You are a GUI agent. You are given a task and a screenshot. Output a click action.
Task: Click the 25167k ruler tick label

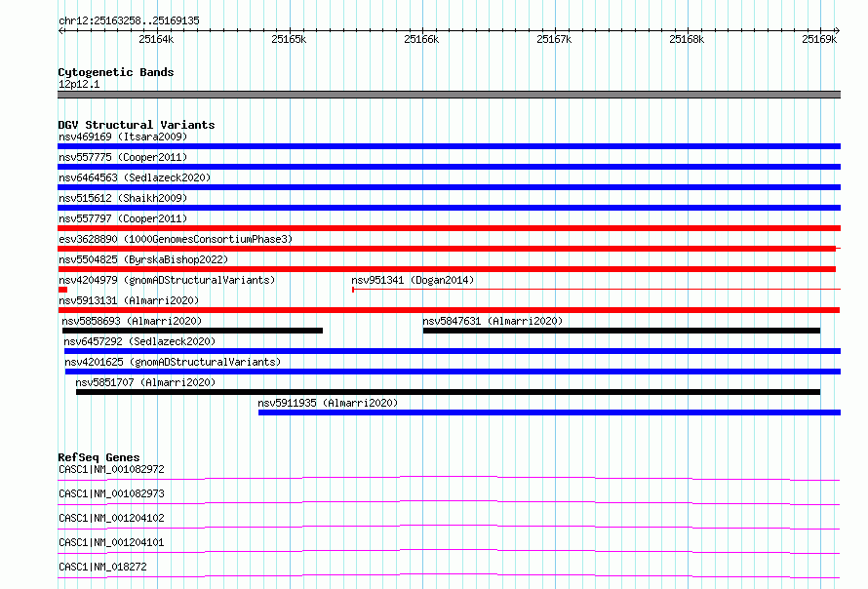pos(554,39)
